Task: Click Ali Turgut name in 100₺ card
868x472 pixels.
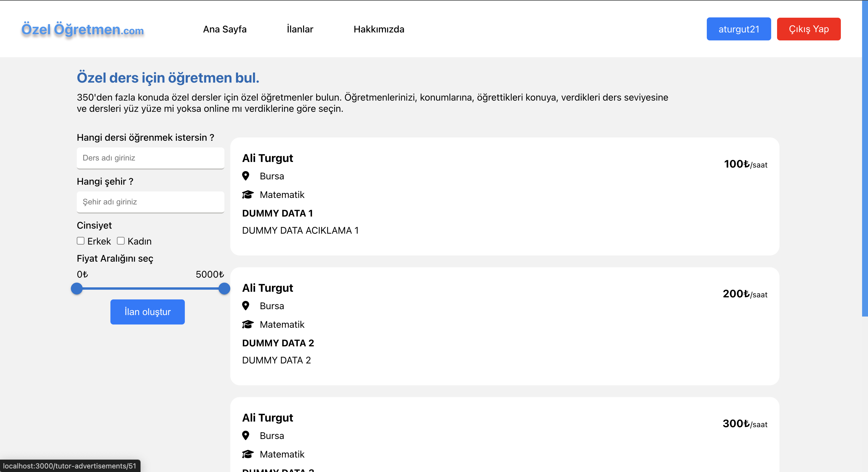Action: (x=267, y=158)
